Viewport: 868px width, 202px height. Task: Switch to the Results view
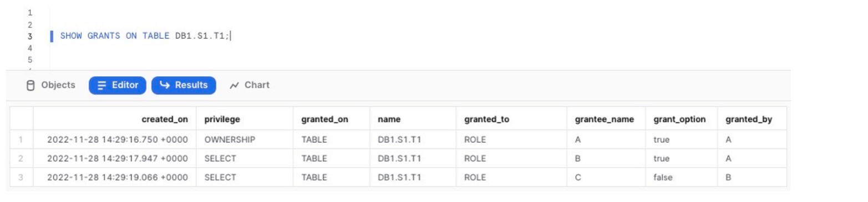coord(184,85)
